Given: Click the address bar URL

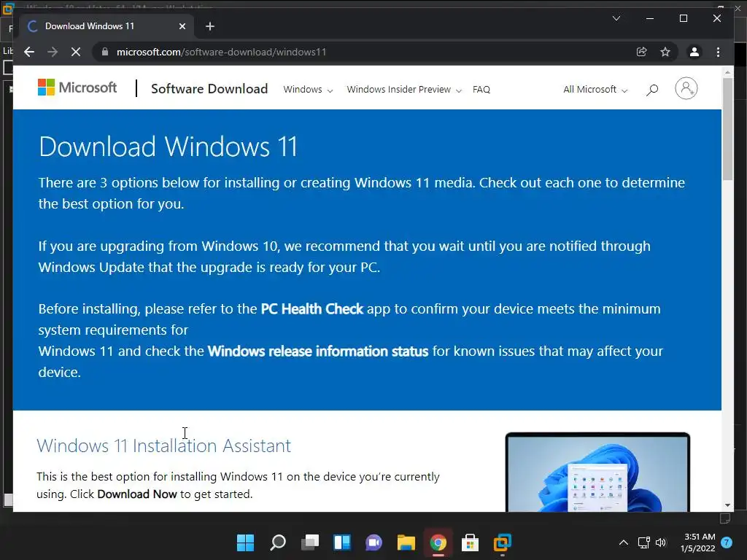Looking at the screenshot, I should click(221, 52).
